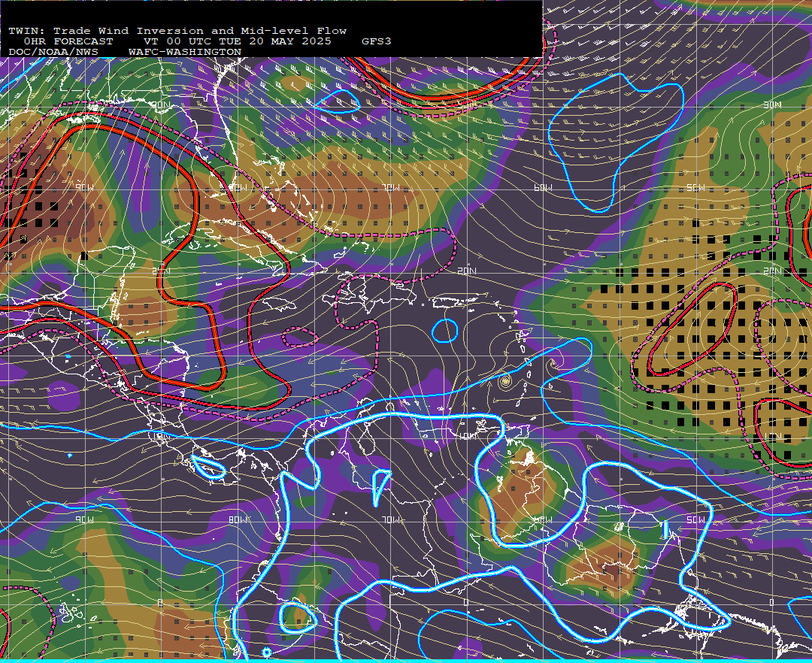
Task: Click the 'VT 00 UTC TUE 20 MAY 2025' valid time
Action: click(237, 41)
